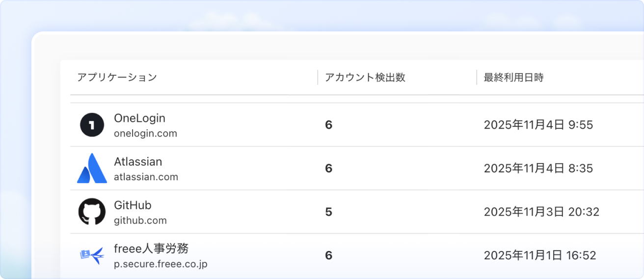Select GitHub account count 5
The height and width of the screenshot is (279, 644).
point(328,212)
